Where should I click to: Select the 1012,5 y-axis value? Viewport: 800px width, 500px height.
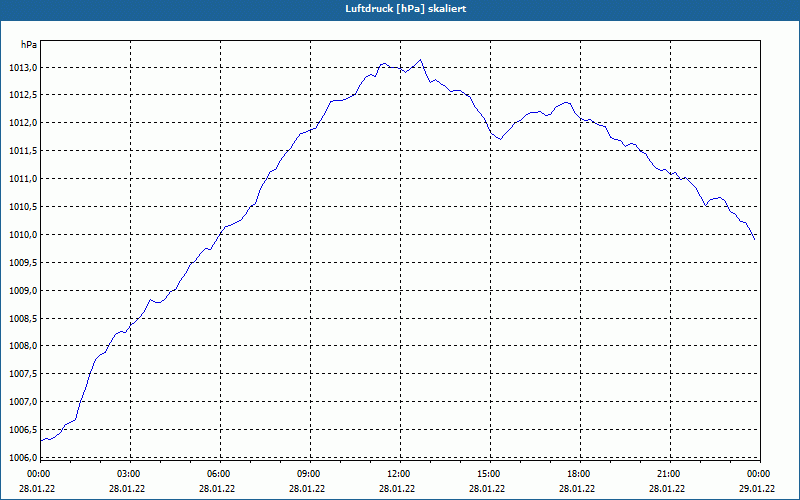pos(23,95)
